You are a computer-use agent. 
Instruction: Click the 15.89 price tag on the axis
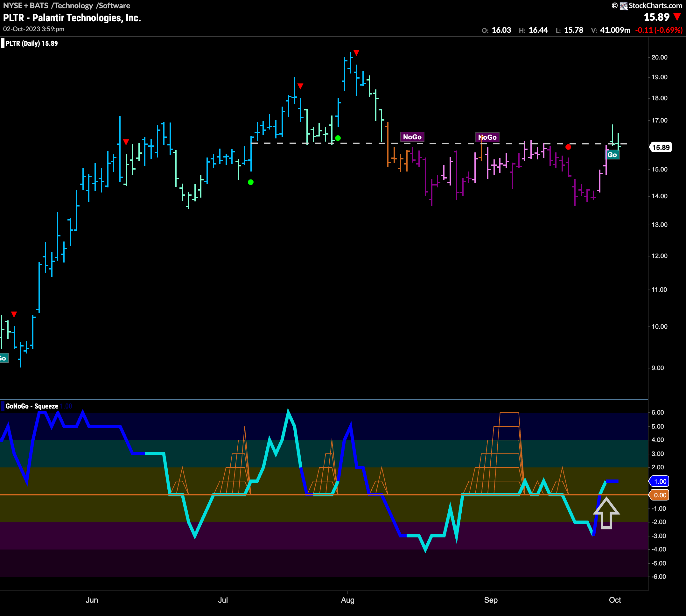[x=660, y=147]
